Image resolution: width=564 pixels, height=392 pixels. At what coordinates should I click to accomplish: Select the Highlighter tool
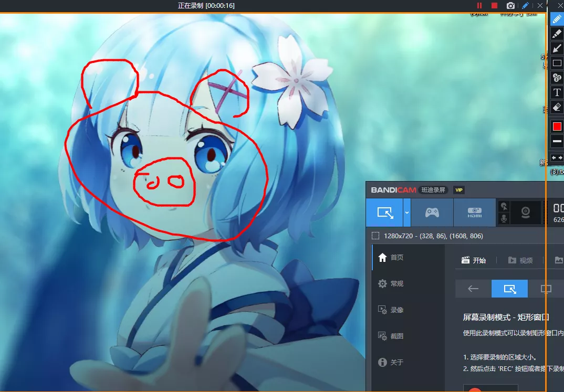point(557,34)
